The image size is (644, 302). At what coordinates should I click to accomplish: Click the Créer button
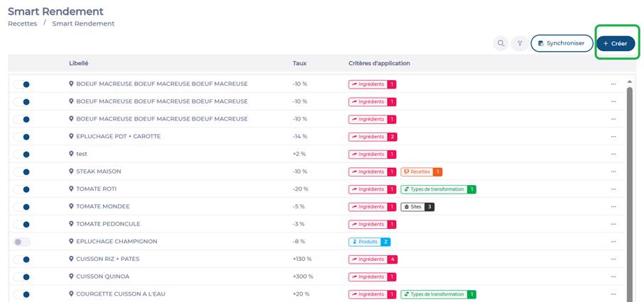tap(615, 43)
